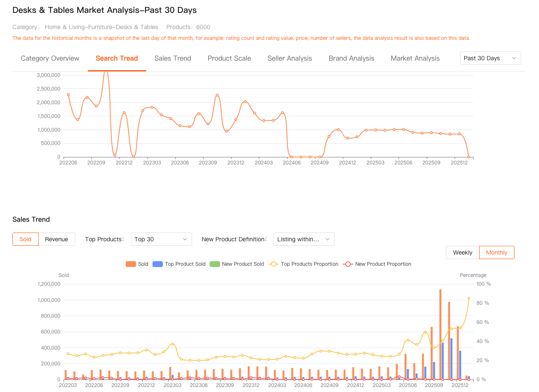Open the Past 30 Days dropdown
Screen dimensions: 539x392
(x=490, y=58)
